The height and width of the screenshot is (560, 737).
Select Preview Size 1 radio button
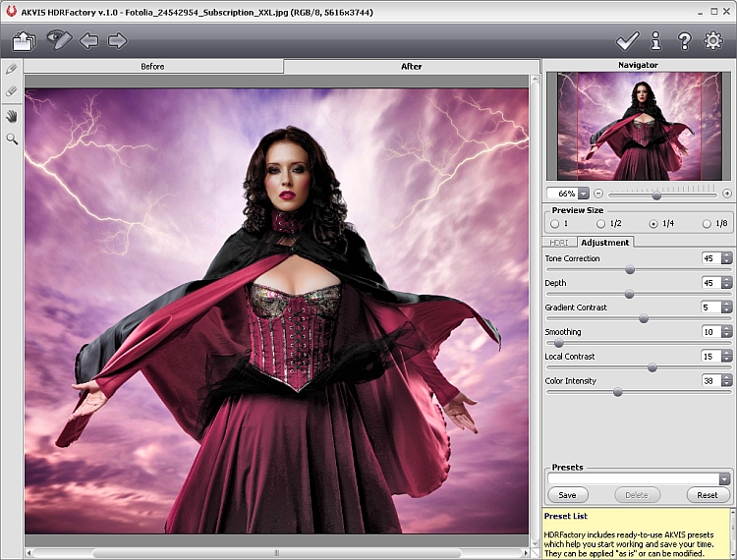pos(554,224)
